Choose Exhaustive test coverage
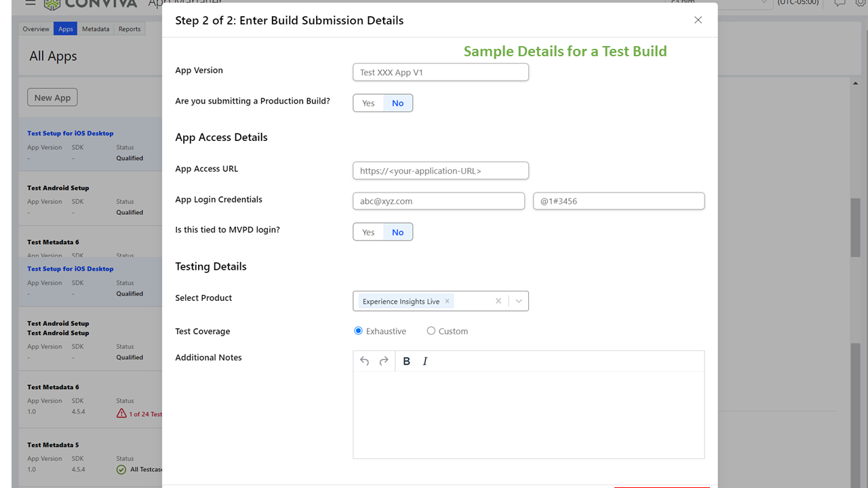Screen dimensions: 868x488 (x=359, y=331)
